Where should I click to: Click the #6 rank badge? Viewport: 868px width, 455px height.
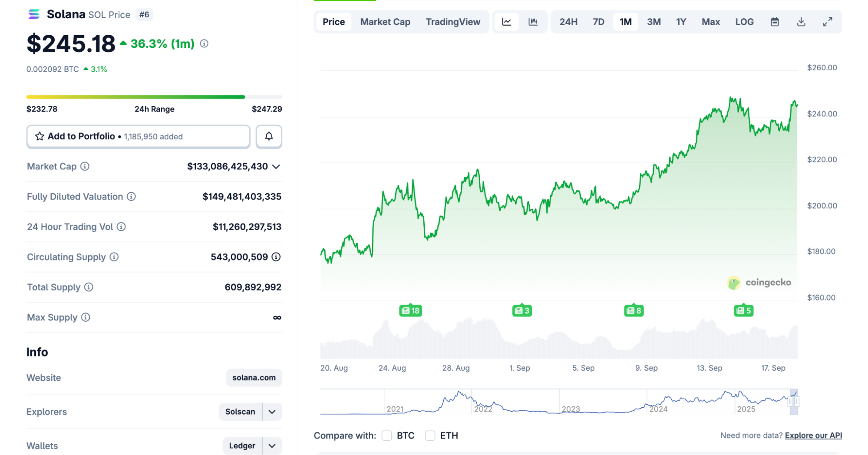point(144,14)
